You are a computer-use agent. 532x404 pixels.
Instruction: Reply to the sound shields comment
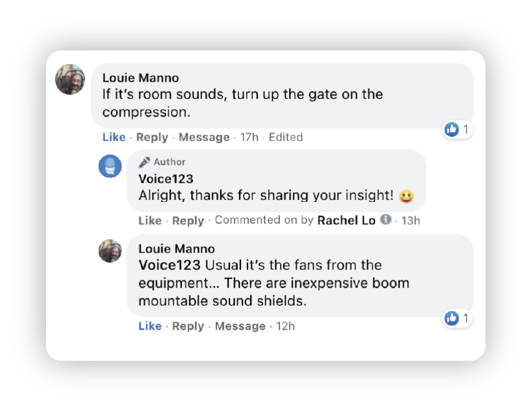(188, 326)
